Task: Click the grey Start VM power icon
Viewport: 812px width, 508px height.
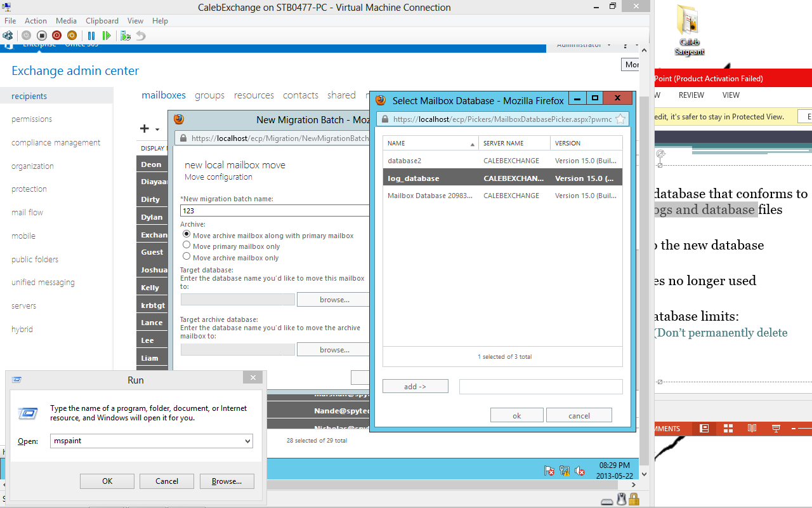Action: (26, 36)
